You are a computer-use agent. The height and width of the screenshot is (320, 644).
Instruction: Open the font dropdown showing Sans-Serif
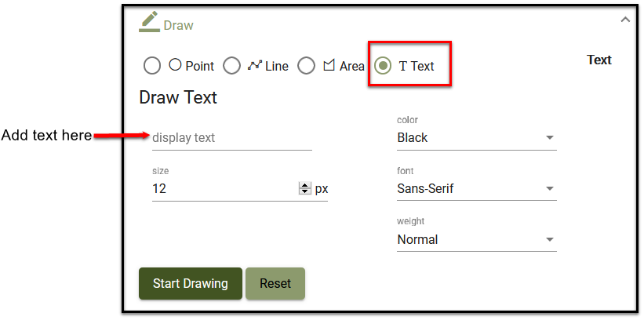(476, 189)
